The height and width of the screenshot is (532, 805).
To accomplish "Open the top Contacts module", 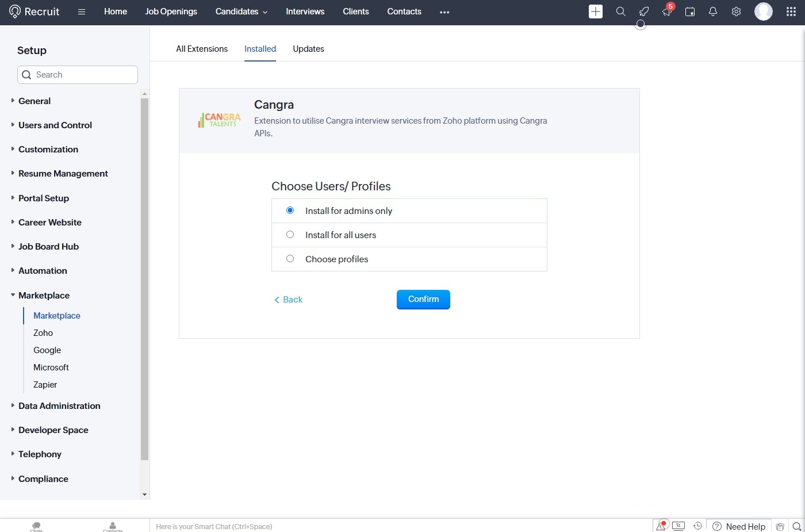I will (404, 12).
